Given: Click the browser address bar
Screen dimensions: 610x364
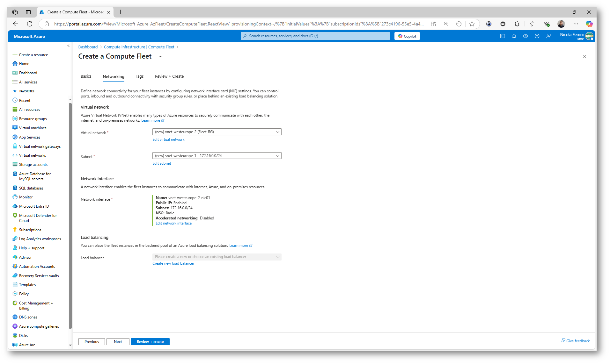Looking at the screenshot, I should 239,24.
